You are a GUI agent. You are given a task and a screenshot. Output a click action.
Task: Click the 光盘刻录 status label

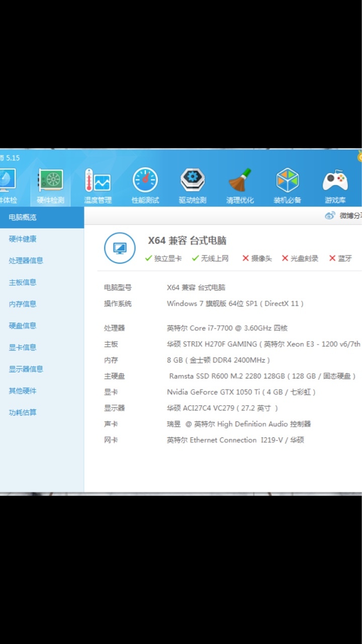304,258
